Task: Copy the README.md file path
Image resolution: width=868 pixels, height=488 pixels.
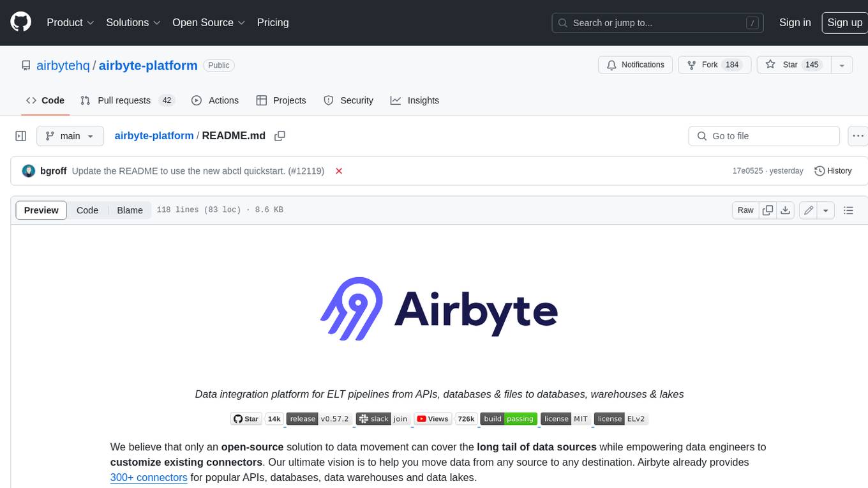Action: coord(280,136)
